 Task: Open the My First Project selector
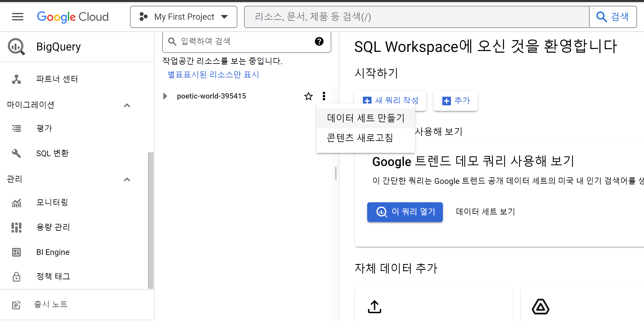click(x=184, y=17)
